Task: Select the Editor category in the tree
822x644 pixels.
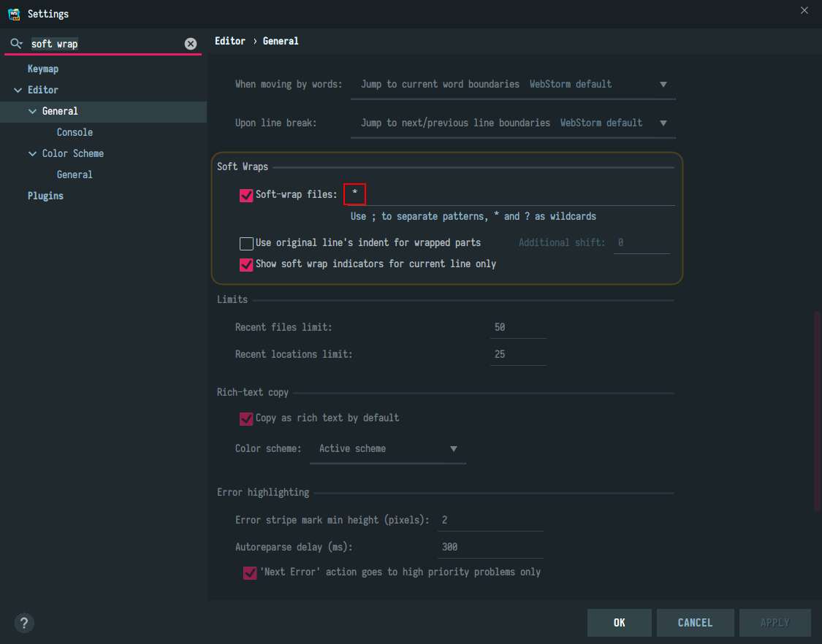Action: [43, 90]
